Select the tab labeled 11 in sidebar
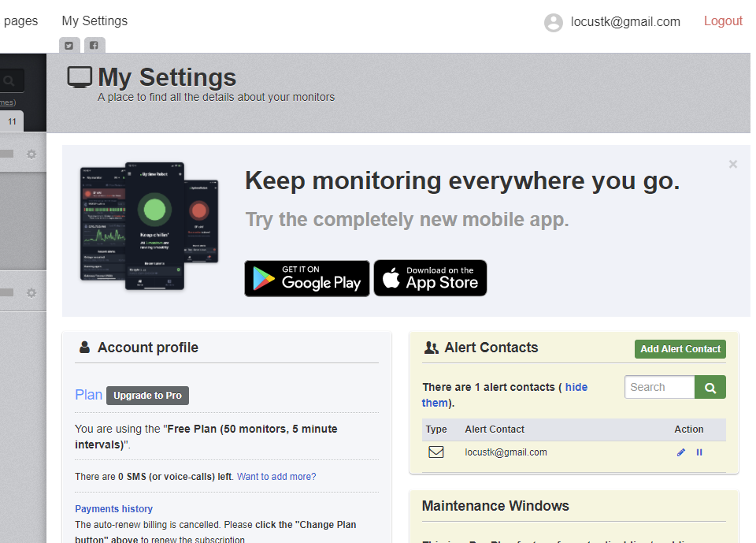Viewport: 756px width, 543px height. coord(12,121)
